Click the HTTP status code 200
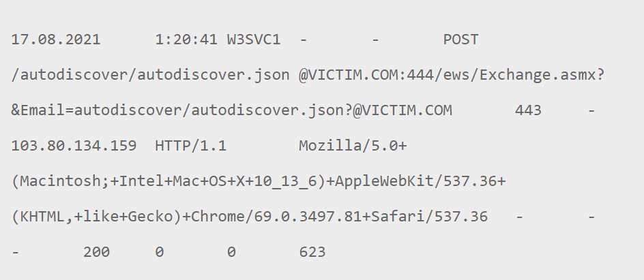 [96, 253]
